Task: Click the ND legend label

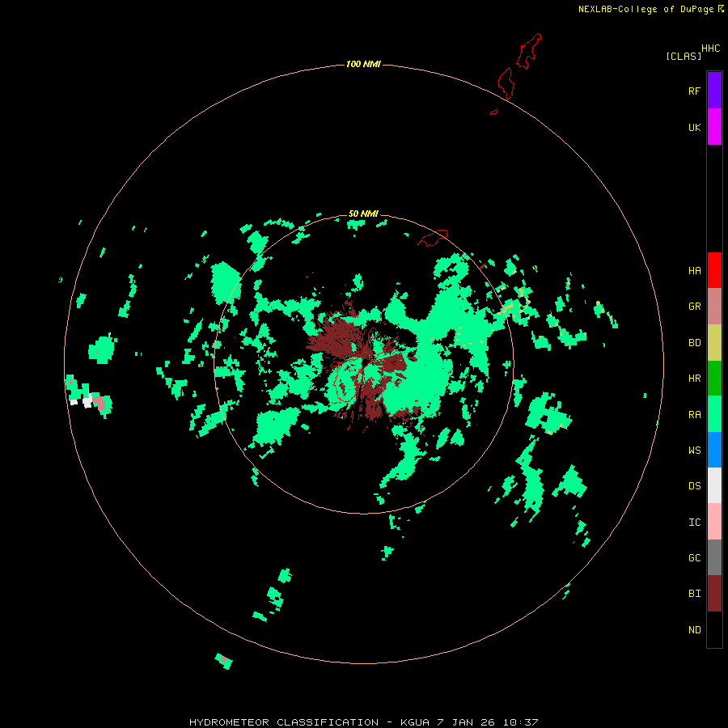Action: coord(694,630)
